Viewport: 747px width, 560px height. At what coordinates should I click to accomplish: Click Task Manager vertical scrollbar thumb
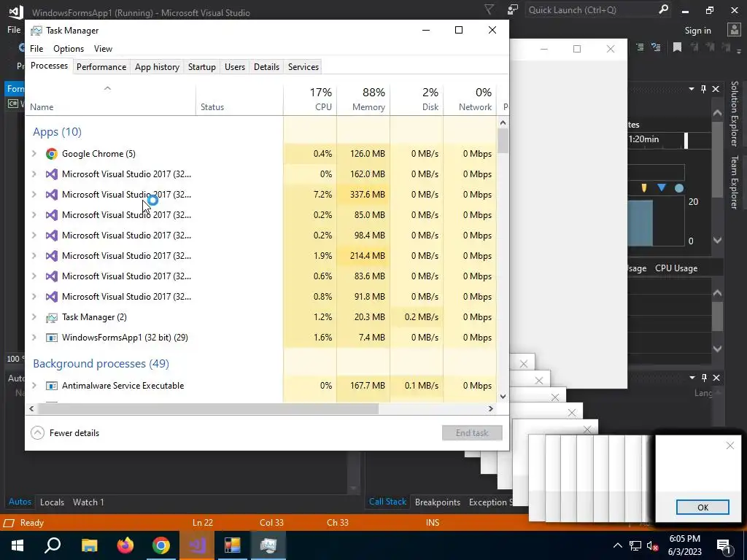[x=503, y=141]
